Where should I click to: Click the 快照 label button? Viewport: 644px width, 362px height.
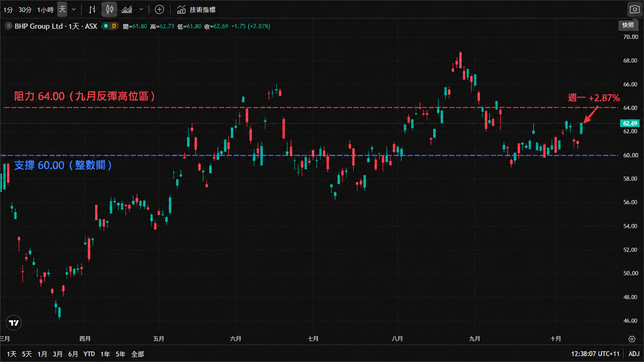pos(628,25)
